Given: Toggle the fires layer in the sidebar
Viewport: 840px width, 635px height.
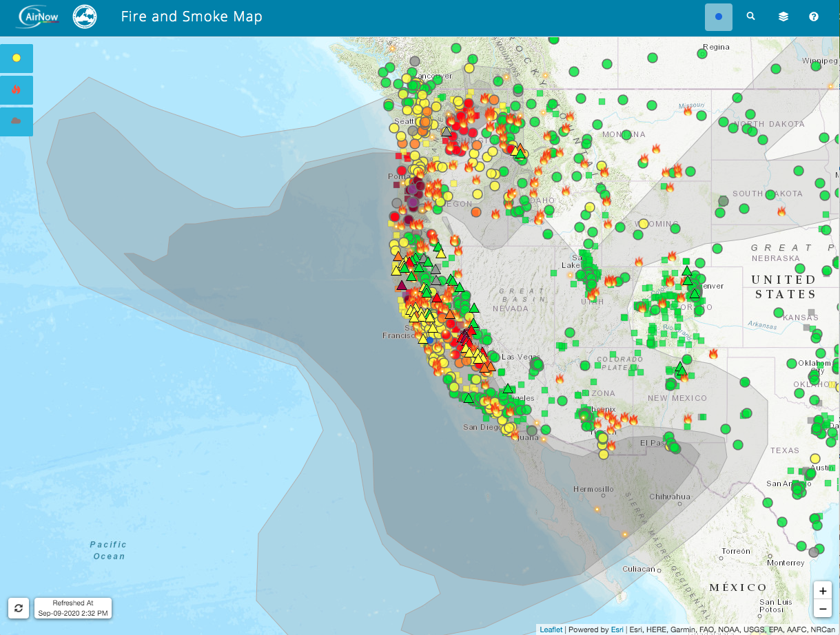Looking at the screenshot, I should [16, 90].
